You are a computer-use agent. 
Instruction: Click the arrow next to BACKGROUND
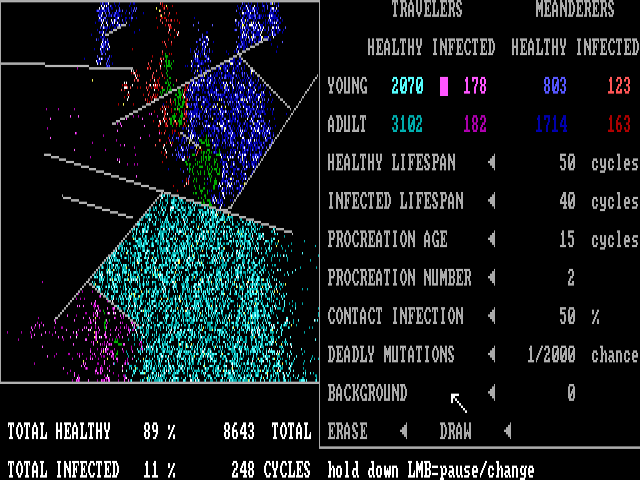click(491, 393)
